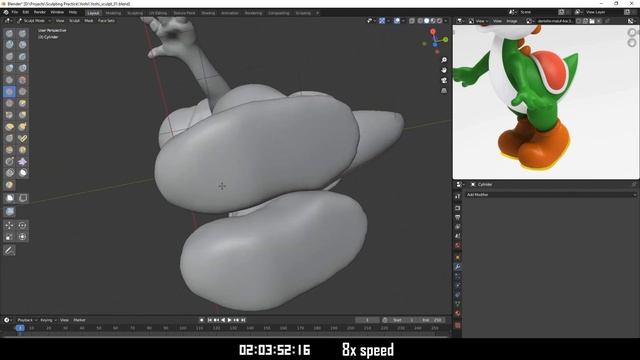Open the 3D viewport editor type dropdown
The image size is (640, 360).
click(x=8, y=21)
